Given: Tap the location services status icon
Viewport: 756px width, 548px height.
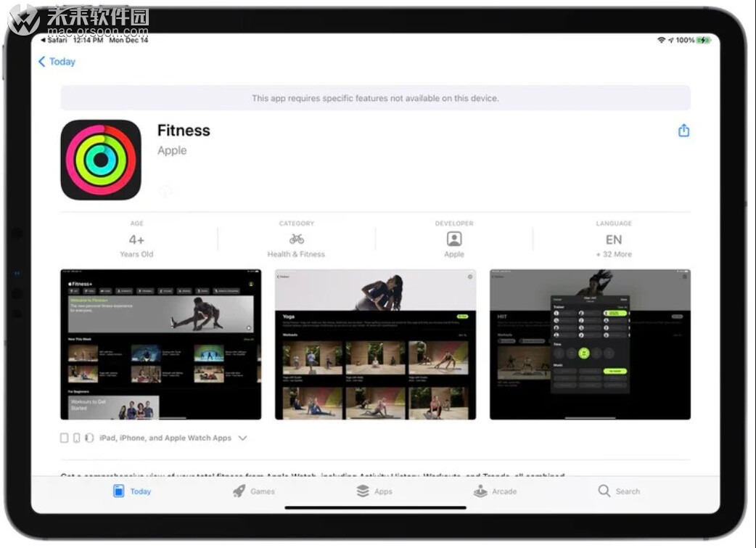Looking at the screenshot, I should point(670,41).
